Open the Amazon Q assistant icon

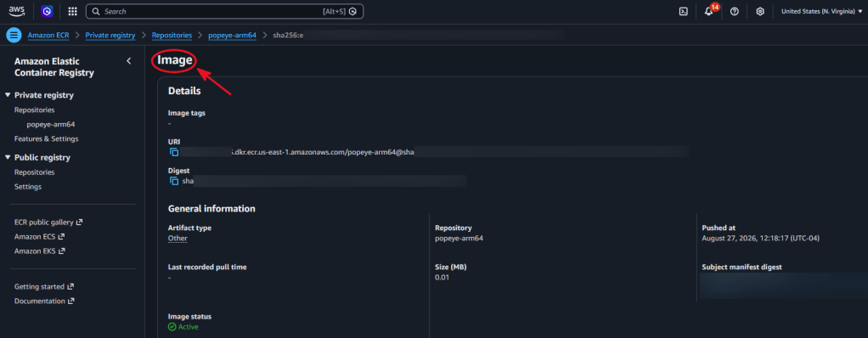click(x=48, y=11)
